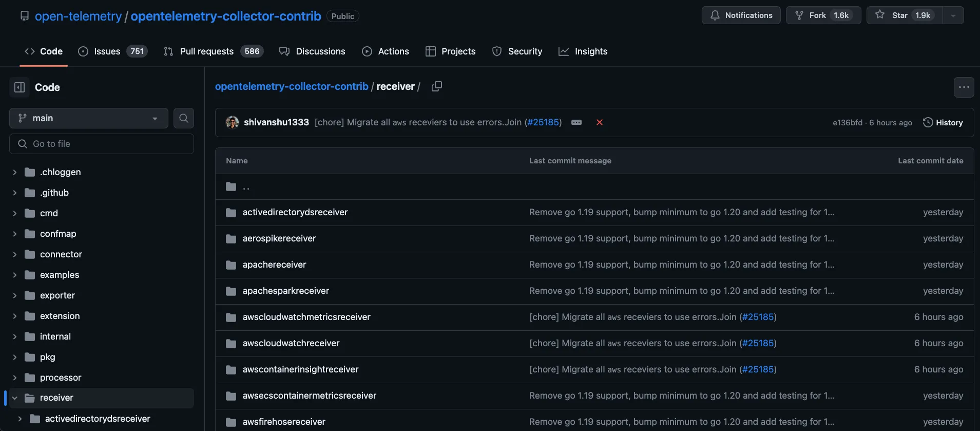Screen dimensions: 980x431
Task: Expand commit message details ellipsis
Action: tap(577, 122)
